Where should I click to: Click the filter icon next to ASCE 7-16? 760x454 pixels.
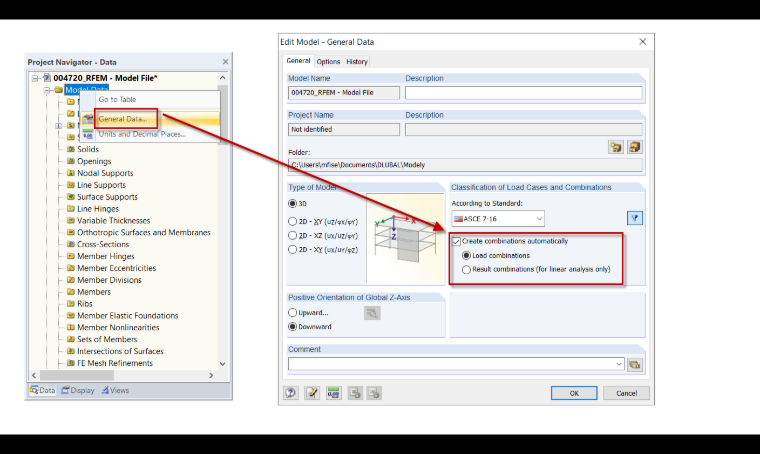(x=634, y=219)
